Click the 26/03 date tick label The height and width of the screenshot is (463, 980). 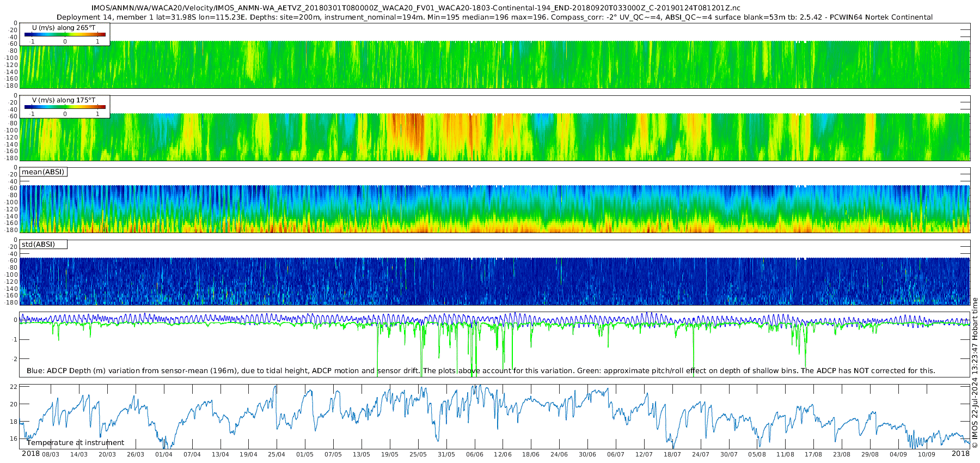[x=136, y=454]
